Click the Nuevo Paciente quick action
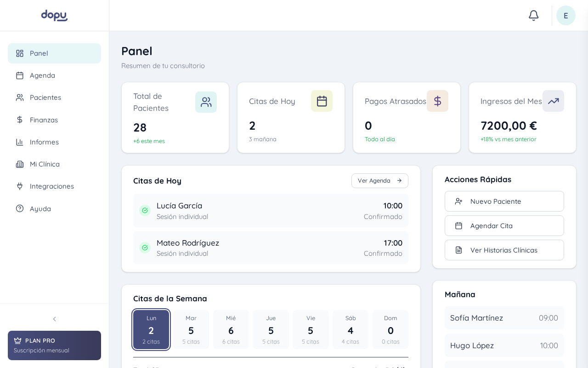 [x=504, y=201]
